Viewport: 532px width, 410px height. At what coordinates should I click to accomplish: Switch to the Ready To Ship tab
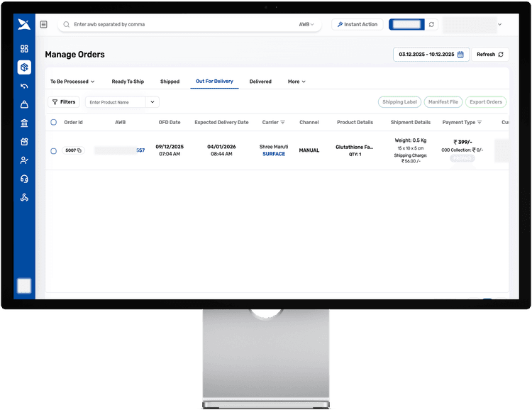coord(128,82)
